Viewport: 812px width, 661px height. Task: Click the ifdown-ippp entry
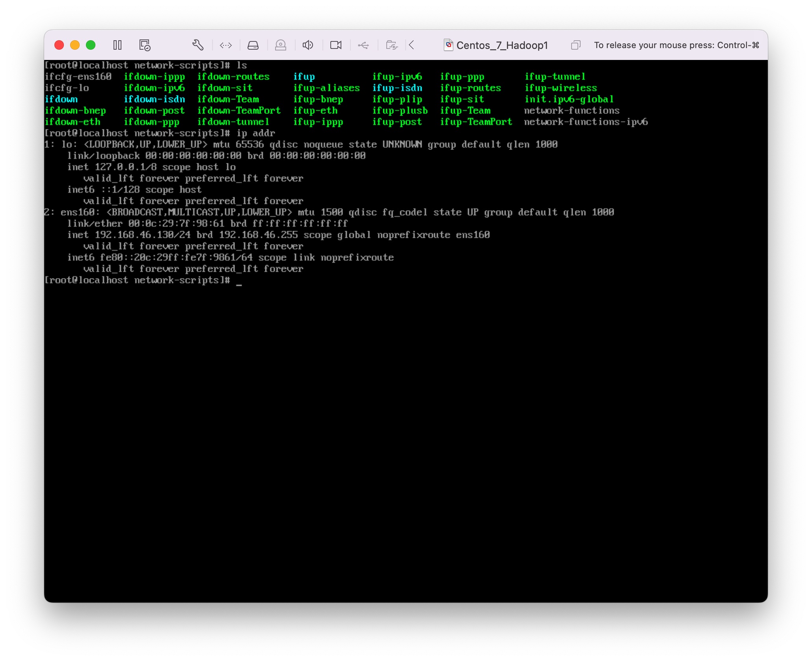pos(155,77)
